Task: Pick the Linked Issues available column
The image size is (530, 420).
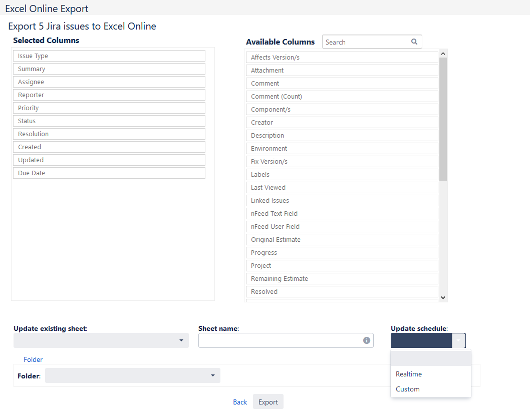Action: (x=342, y=201)
